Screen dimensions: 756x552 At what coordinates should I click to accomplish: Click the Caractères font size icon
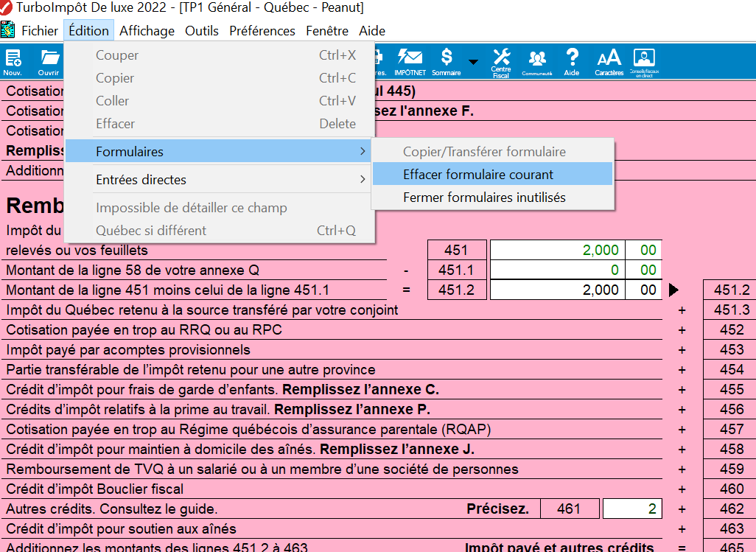(609, 61)
